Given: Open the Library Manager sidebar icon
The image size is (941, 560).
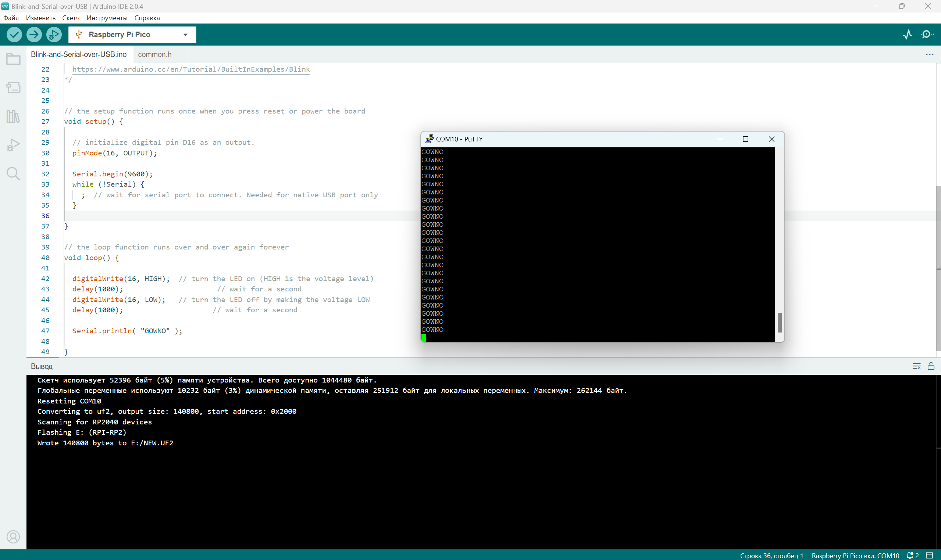Looking at the screenshot, I should click(x=13, y=116).
